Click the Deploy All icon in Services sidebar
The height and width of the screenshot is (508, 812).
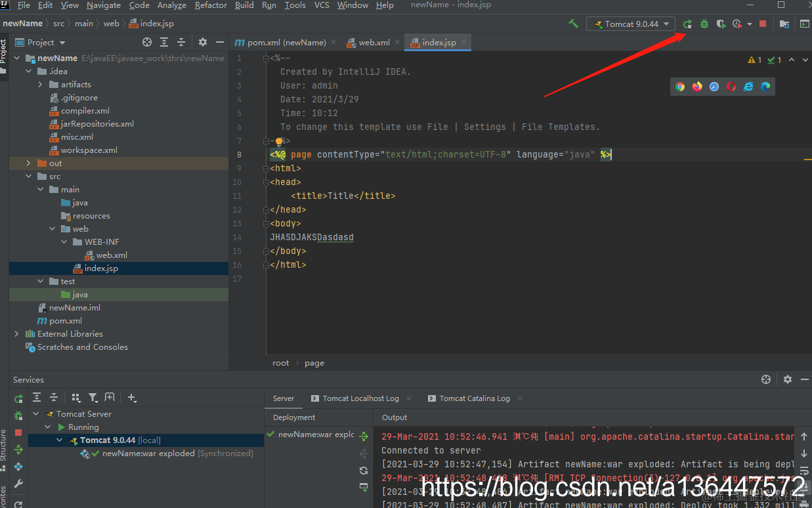18,450
